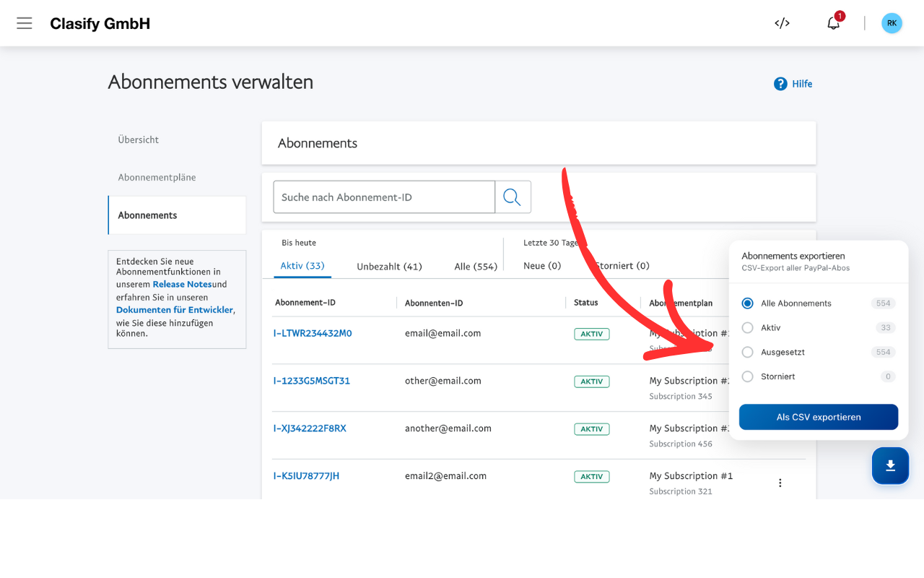Open the Release Notes link

click(182, 285)
